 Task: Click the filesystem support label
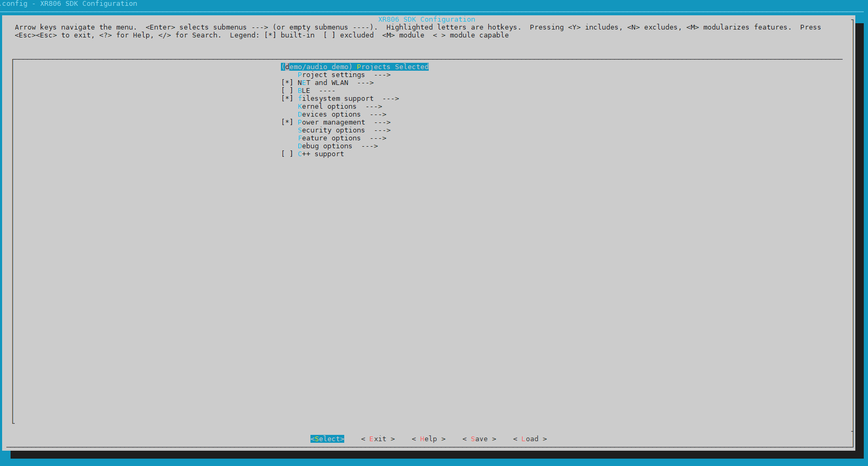pyautogui.click(x=335, y=99)
